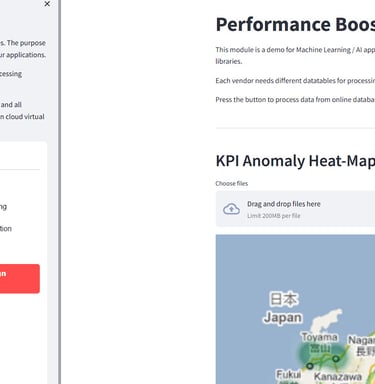
Task: Click the red sidebar button
Action: tap(20, 279)
